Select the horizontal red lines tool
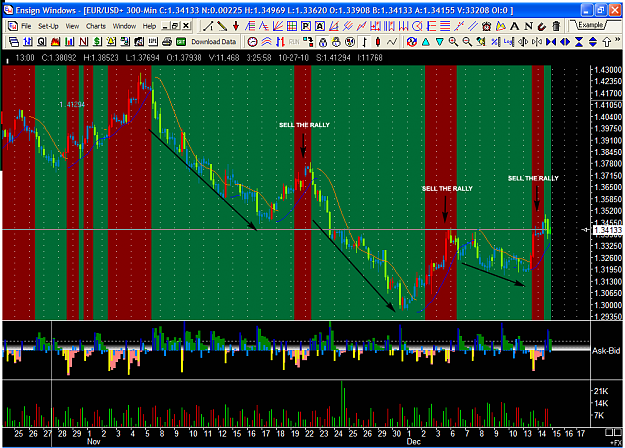625x448 pixels. click(x=445, y=27)
